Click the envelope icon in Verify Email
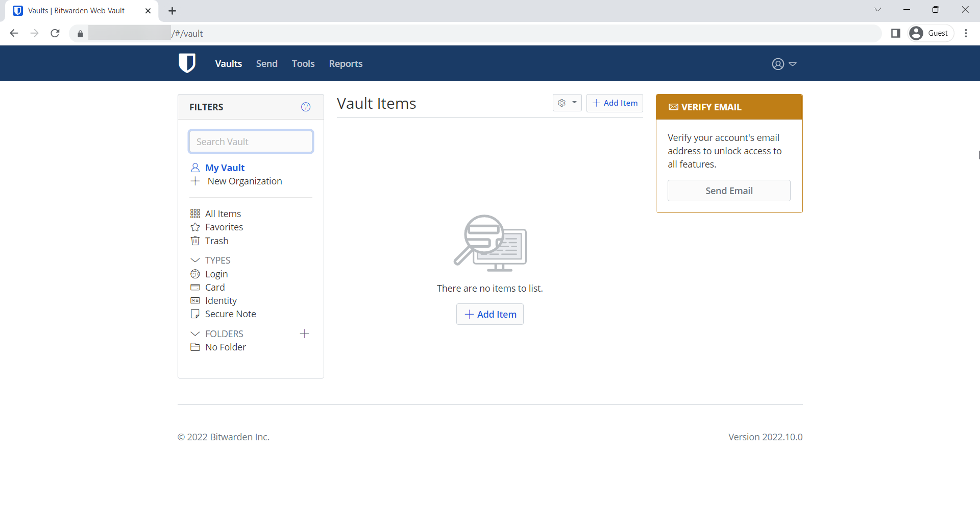This screenshot has width=980, height=521. (x=674, y=107)
